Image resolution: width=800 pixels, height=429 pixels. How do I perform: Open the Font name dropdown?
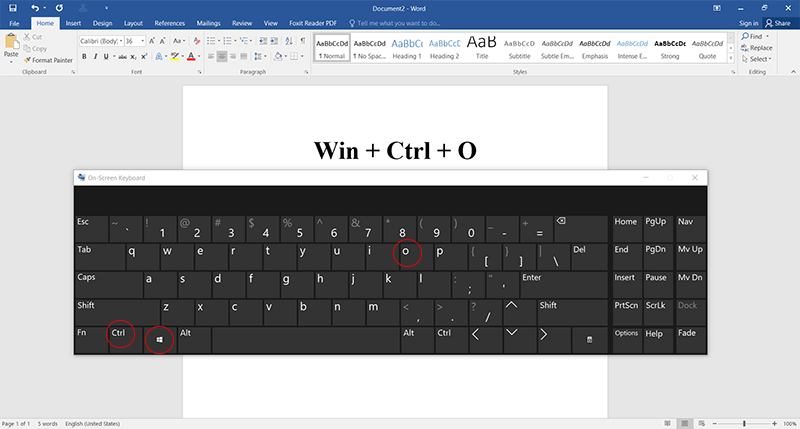(121, 41)
